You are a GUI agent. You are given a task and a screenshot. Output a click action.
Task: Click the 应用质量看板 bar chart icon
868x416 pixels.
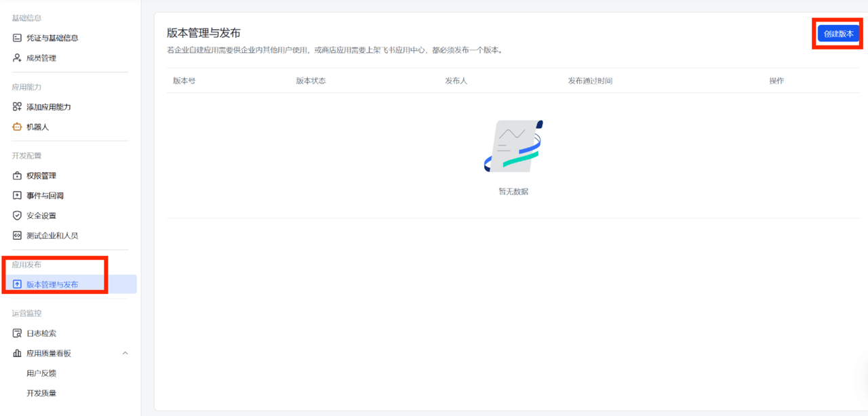pos(18,354)
